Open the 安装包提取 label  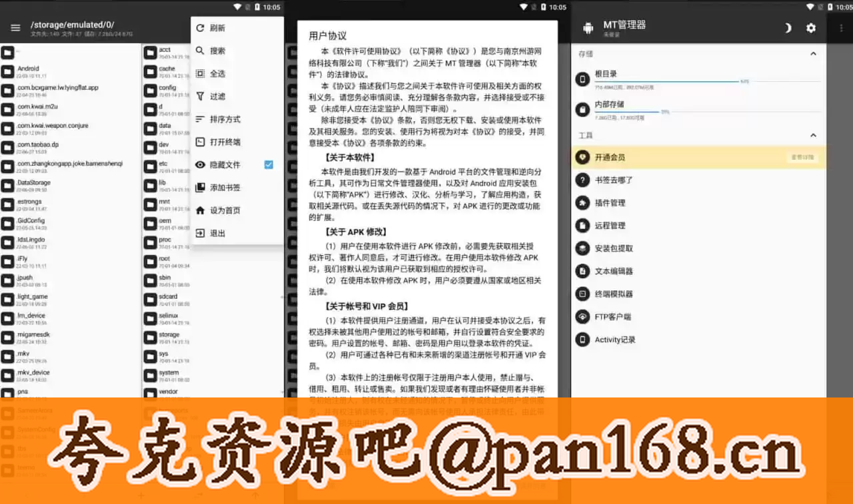(x=614, y=248)
